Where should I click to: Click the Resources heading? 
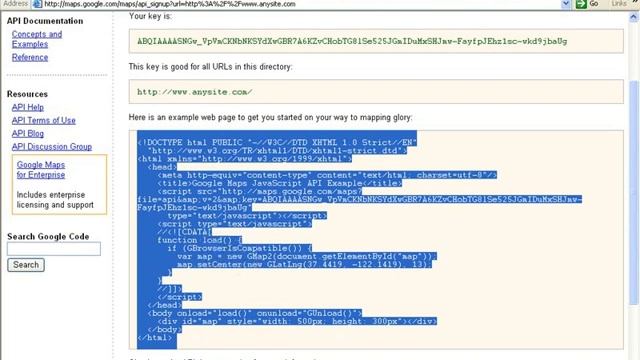27,94
